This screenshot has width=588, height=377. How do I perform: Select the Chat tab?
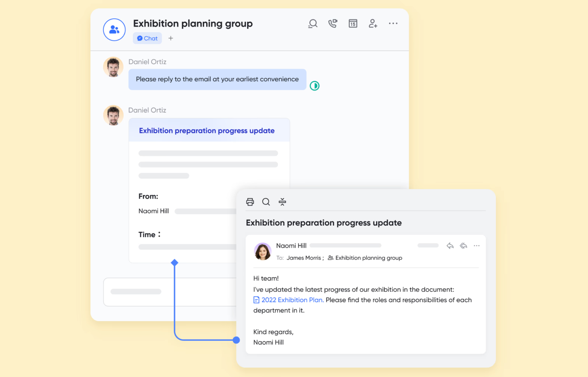coord(147,38)
